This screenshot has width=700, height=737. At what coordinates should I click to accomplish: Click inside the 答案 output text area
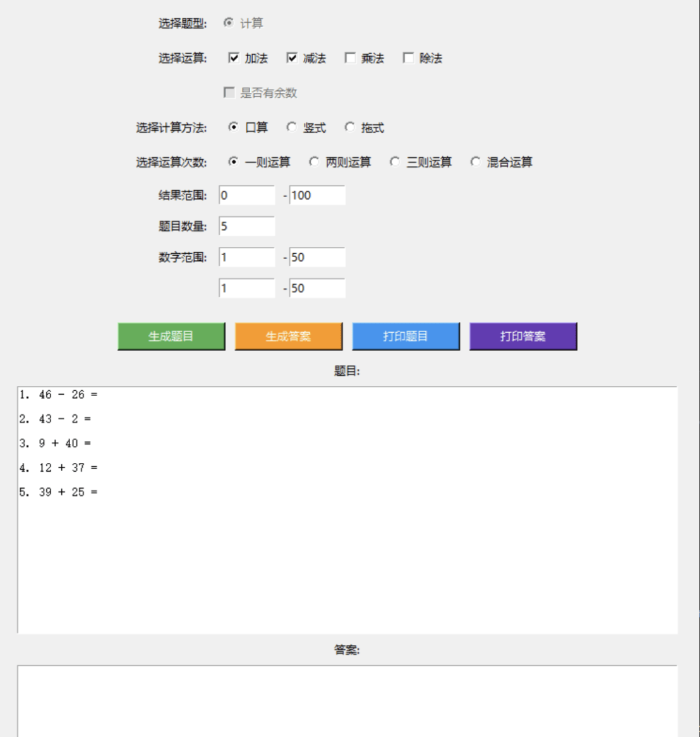[x=347, y=700]
